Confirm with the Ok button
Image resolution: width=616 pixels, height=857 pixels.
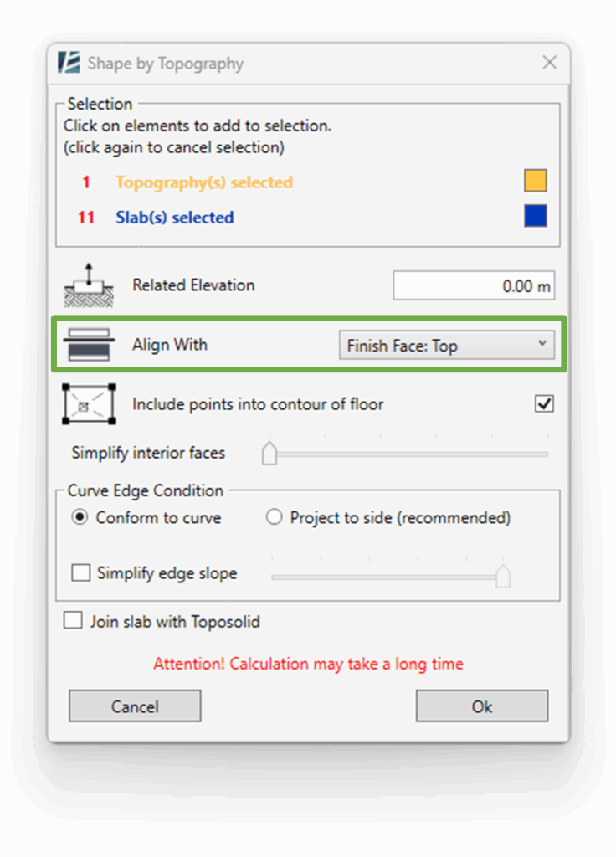click(x=481, y=706)
